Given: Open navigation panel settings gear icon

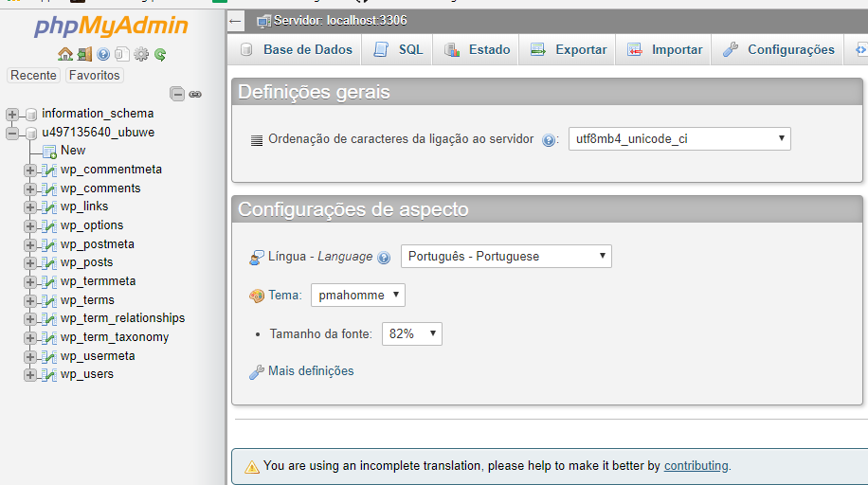Looking at the screenshot, I should point(141,54).
